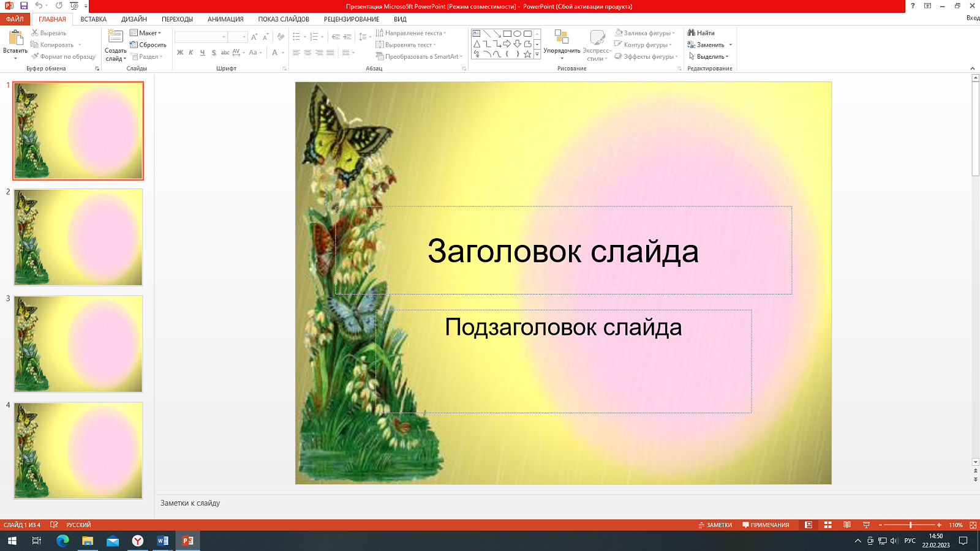Click the Reset (Сбросить) button
Image resolution: width=980 pixels, height=551 pixels.
pyautogui.click(x=148, y=45)
